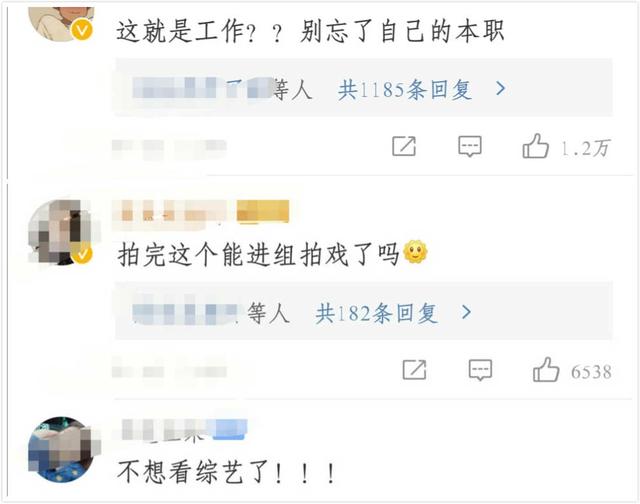Open the first commenter's avatar
The width and height of the screenshot is (640, 504).
tap(61, 22)
